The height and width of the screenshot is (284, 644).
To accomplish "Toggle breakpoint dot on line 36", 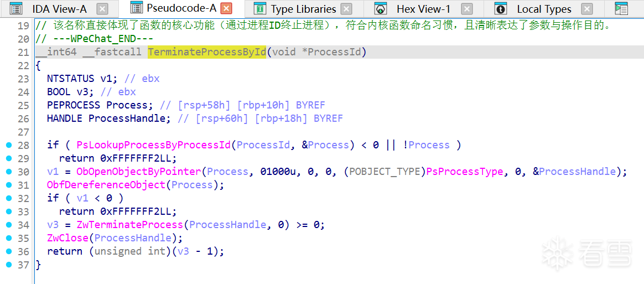I will pos(10,251).
